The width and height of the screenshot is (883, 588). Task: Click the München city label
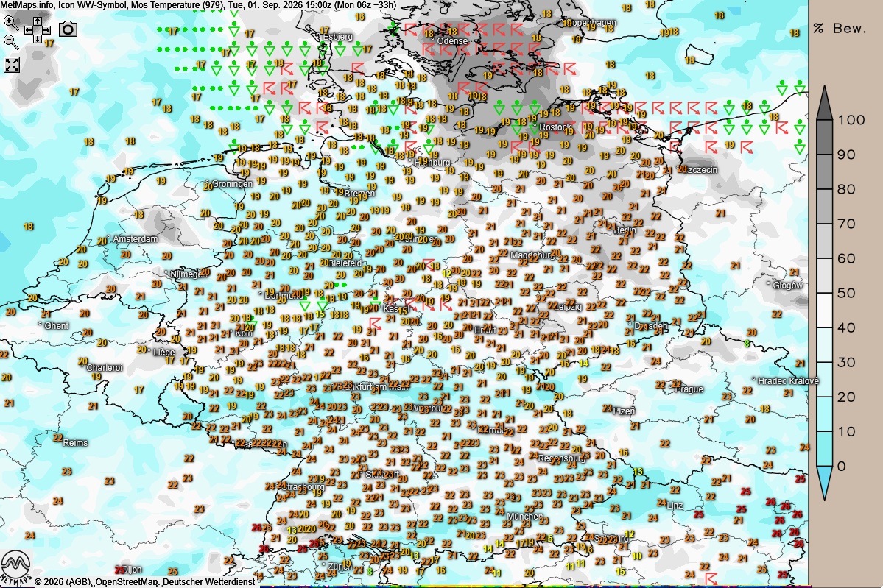(525, 517)
